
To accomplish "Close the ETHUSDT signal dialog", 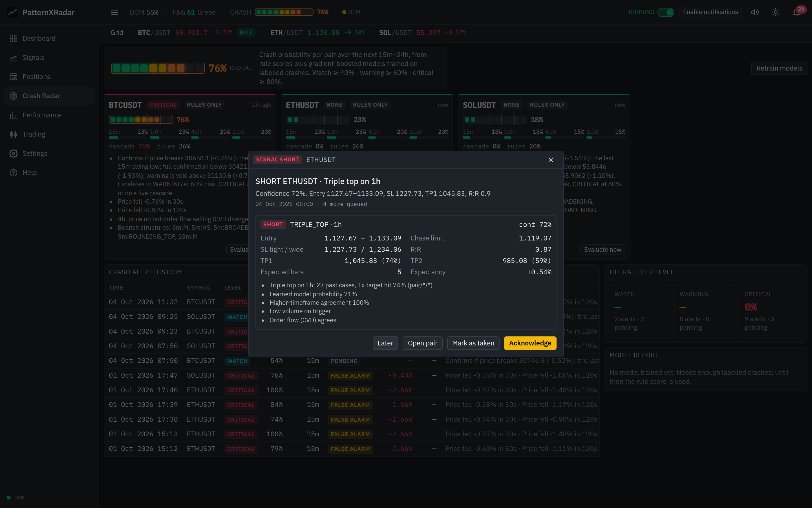I will click(551, 159).
